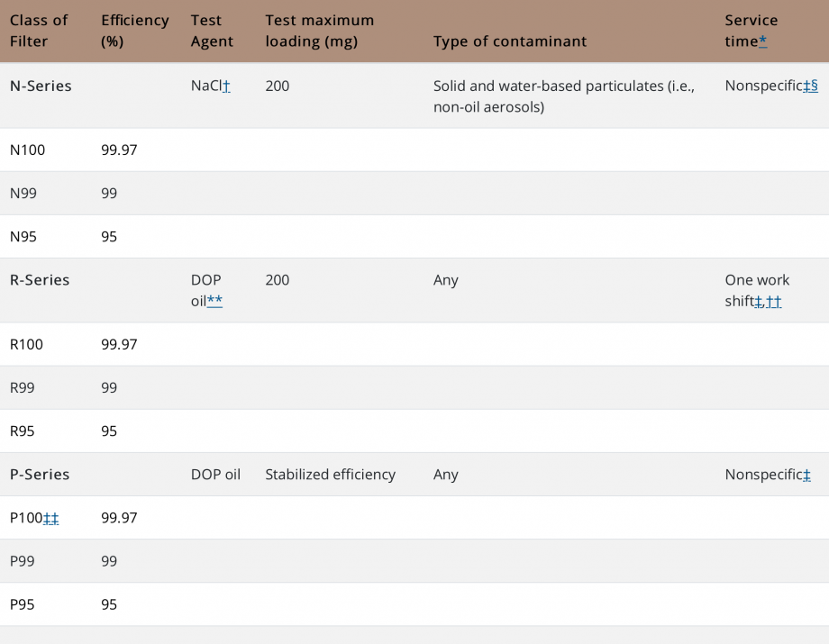The height and width of the screenshot is (644, 829).
Task: Click the Type of contaminant header
Action: (510, 41)
